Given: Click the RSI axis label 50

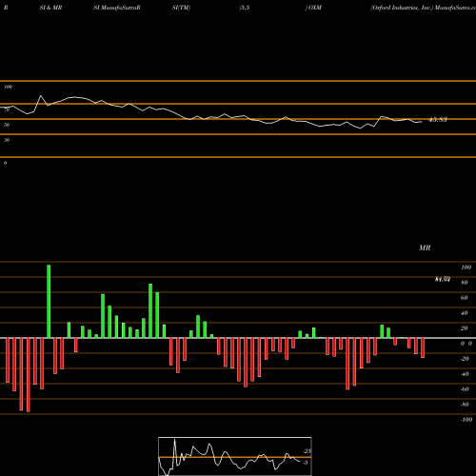Looking at the screenshot, I should [x=7, y=125].
